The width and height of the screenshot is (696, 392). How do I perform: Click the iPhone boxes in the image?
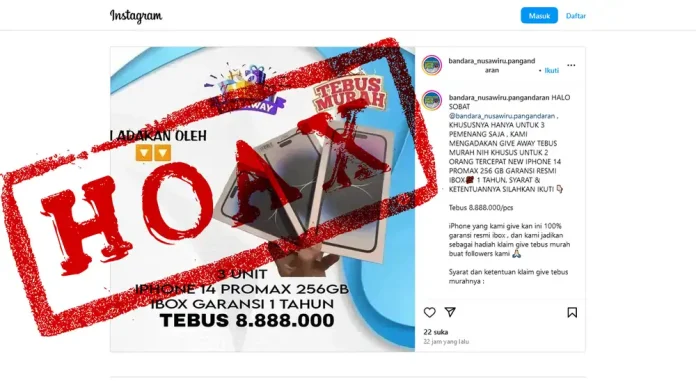coord(304,193)
